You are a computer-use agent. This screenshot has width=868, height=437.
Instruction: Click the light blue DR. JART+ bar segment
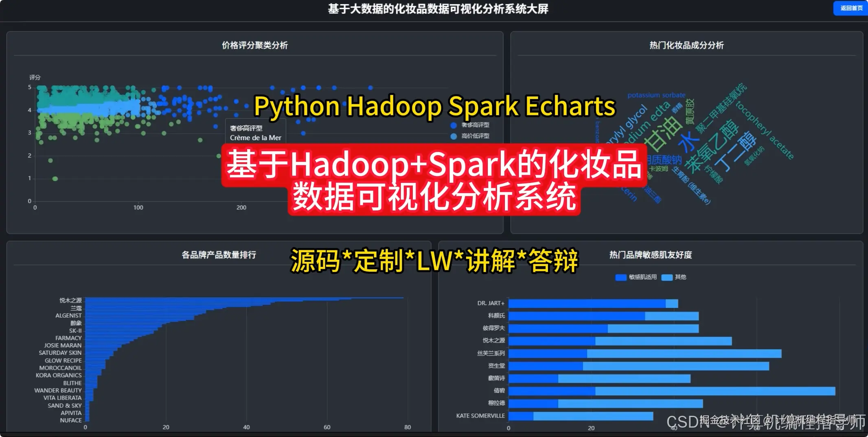pos(672,303)
